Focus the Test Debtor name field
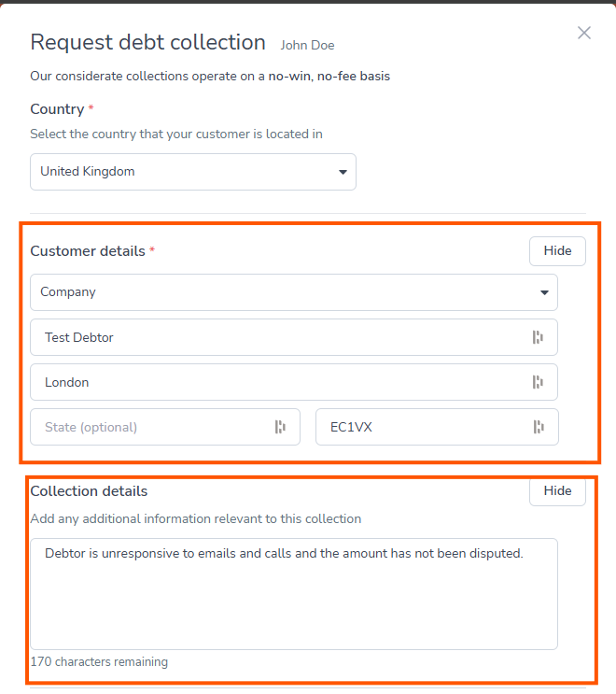The height and width of the screenshot is (694, 616). pyautogui.click(x=280, y=337)
